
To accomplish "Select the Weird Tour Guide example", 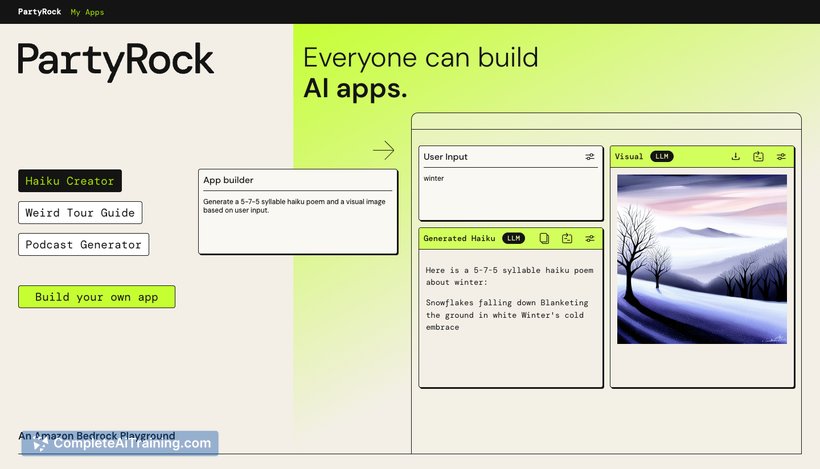I will pyautogui.click(x=80, y=213).
